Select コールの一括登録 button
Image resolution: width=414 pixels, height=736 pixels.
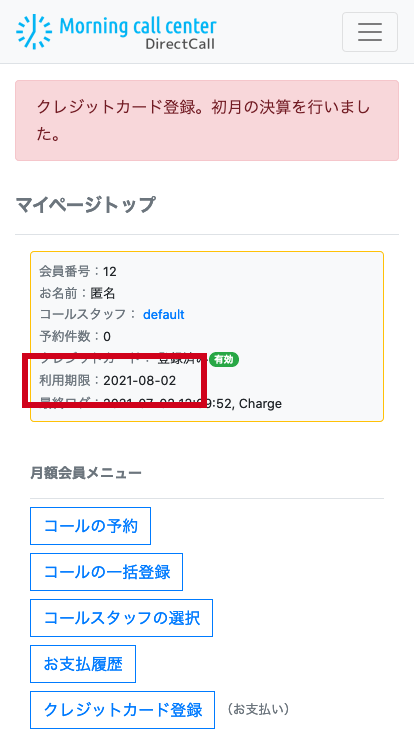point(107,572)
